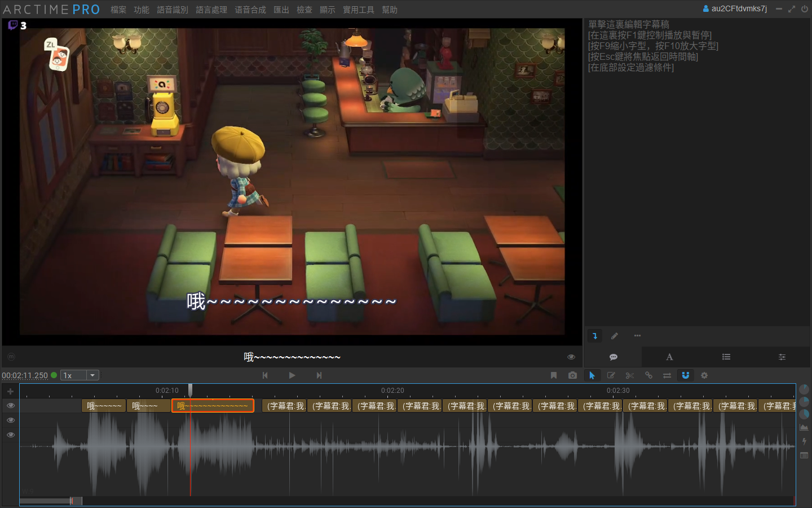The height and width of the screenshot is (508, 812).
Task: Toggle the magnet snapping icon
Action: 686,375
